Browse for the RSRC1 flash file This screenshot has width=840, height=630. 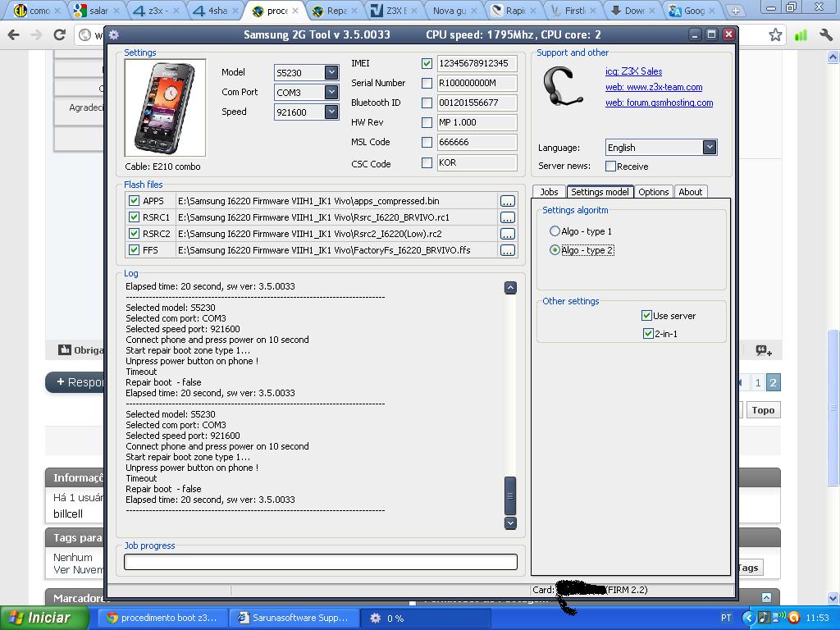(x=507, y=217)
